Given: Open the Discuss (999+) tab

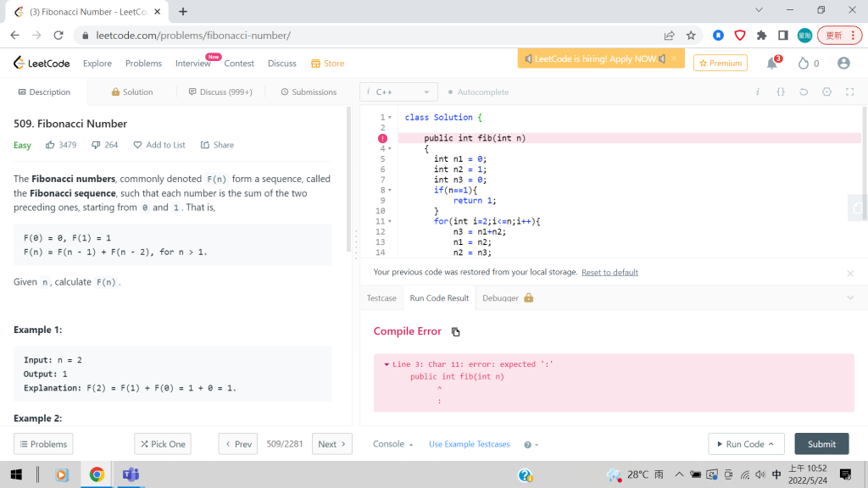Looking at the screenshot, I should pyautogui.click(x=220, y=91).
